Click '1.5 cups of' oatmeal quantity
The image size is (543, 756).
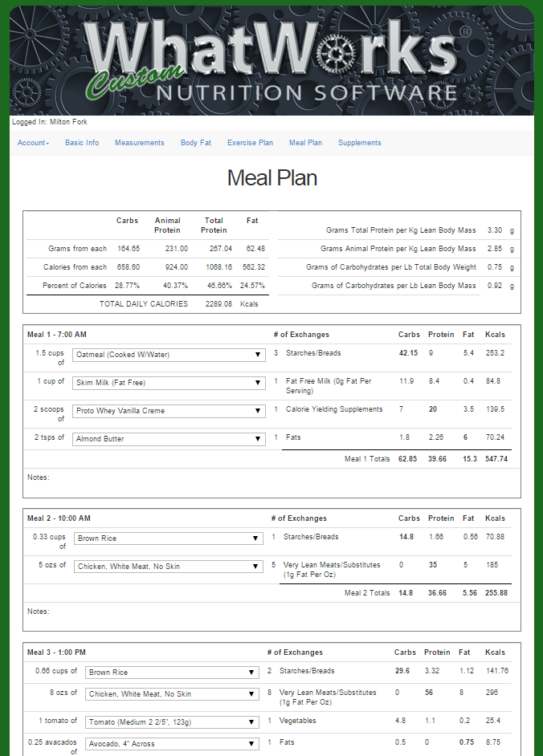tap(50, 358)
